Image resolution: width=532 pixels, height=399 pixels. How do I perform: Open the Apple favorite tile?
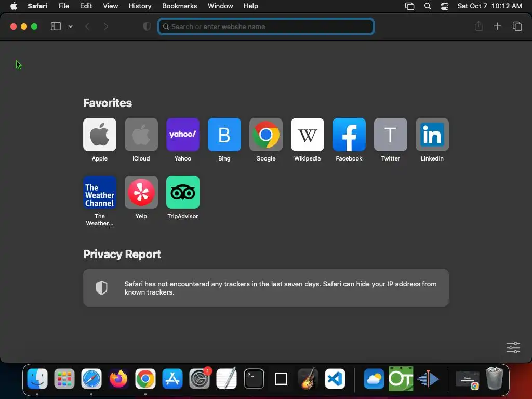pyautogui.click(x=99, y=135)
